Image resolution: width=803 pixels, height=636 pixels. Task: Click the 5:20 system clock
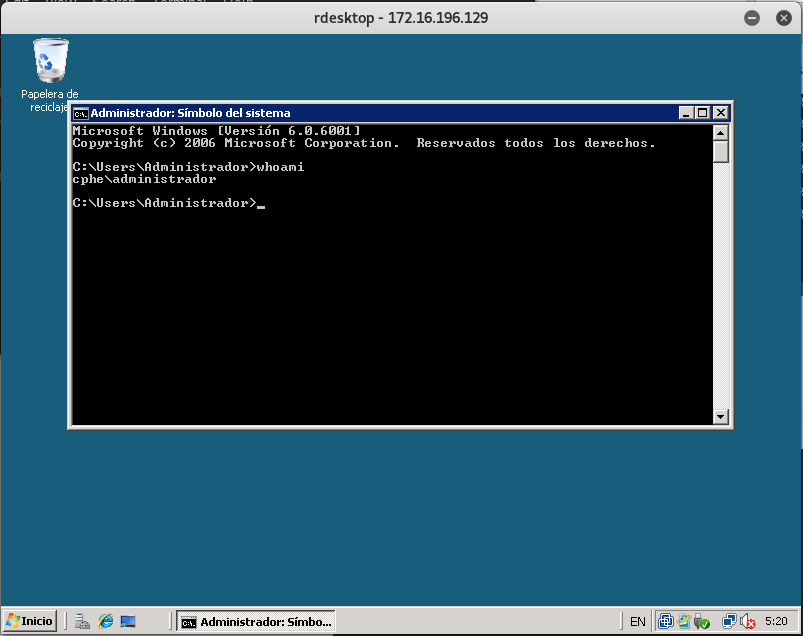click(x=776, y=621)
